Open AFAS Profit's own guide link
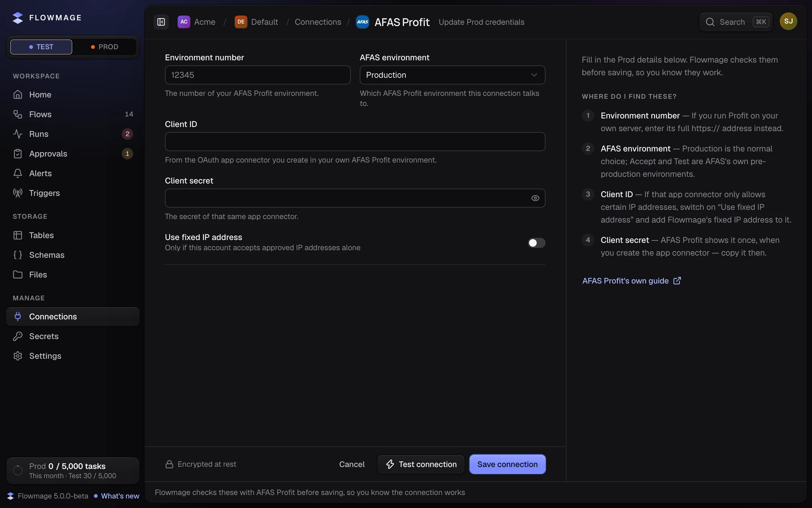 pos(632,281)
